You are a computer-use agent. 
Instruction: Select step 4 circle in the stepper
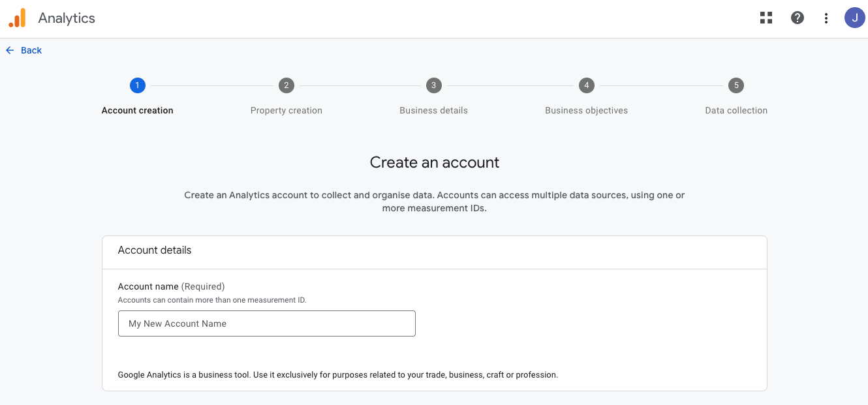click(x=587, y=85)
